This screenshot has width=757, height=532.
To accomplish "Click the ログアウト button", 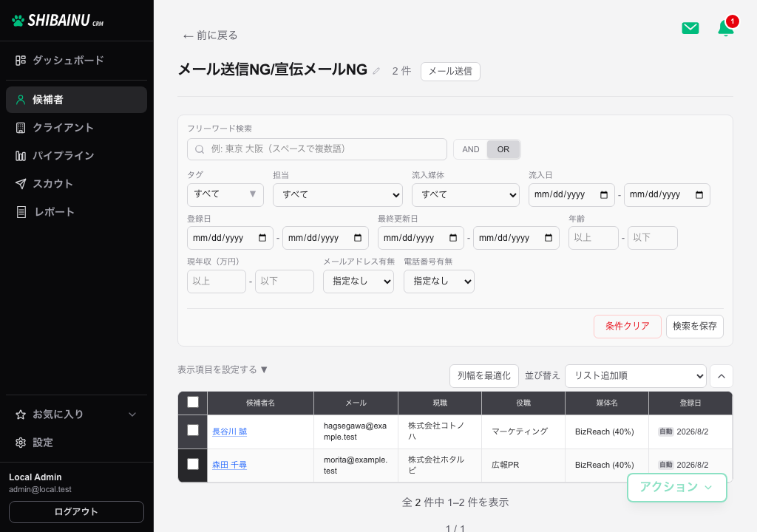I will [76, 512].
